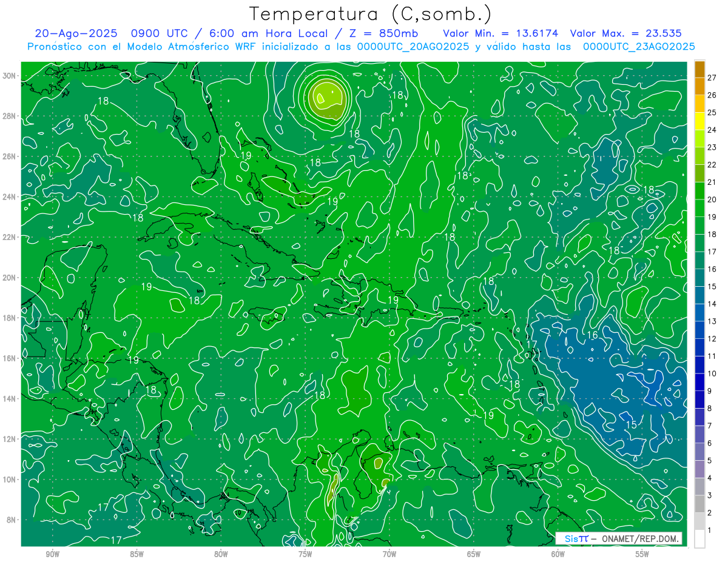
Task: Click the "0000UTC_20AGO2025" initialization time
Action: [x=413, y=47]
